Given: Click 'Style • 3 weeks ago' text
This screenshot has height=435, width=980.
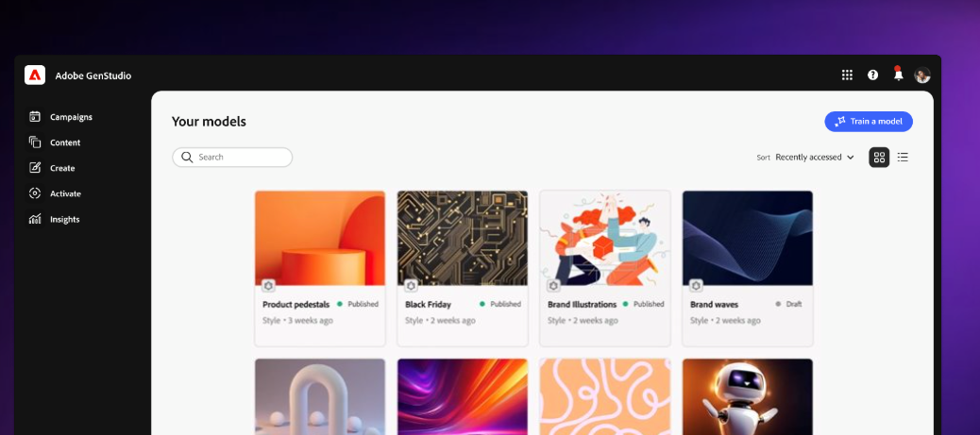Looking at the screenshot, I should 297,321.
